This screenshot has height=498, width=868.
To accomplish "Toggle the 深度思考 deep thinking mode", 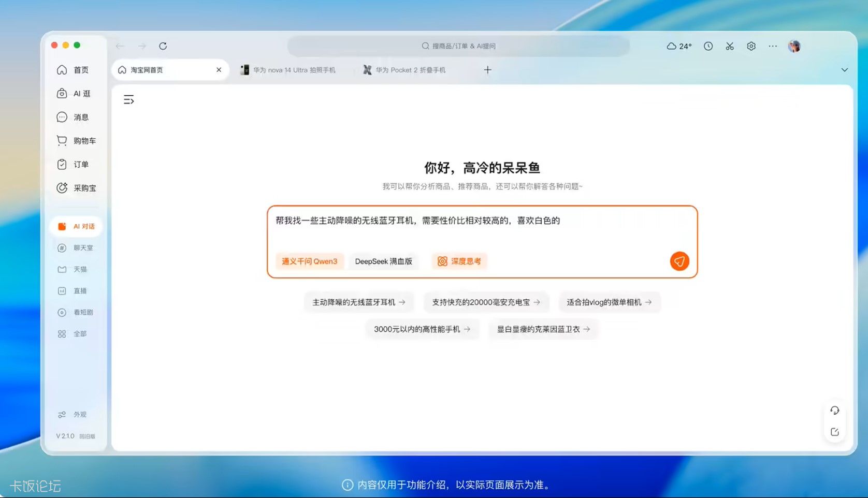I will (x=459, y=261).
